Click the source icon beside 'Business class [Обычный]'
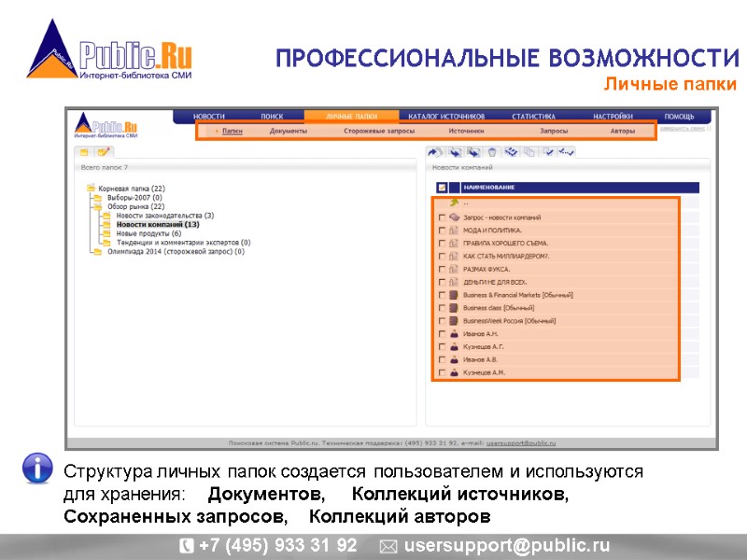This screenshot has height=560, width=747. point(454,308)
